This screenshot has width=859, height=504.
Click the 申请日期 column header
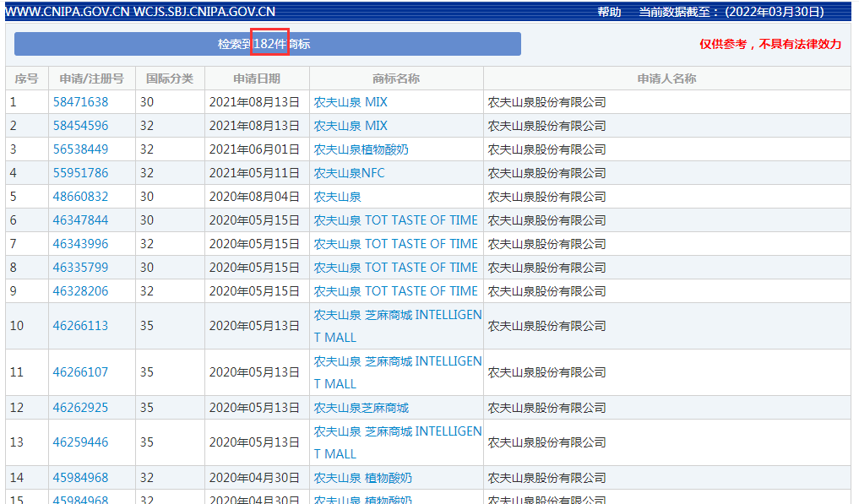[x=257, y=79]
